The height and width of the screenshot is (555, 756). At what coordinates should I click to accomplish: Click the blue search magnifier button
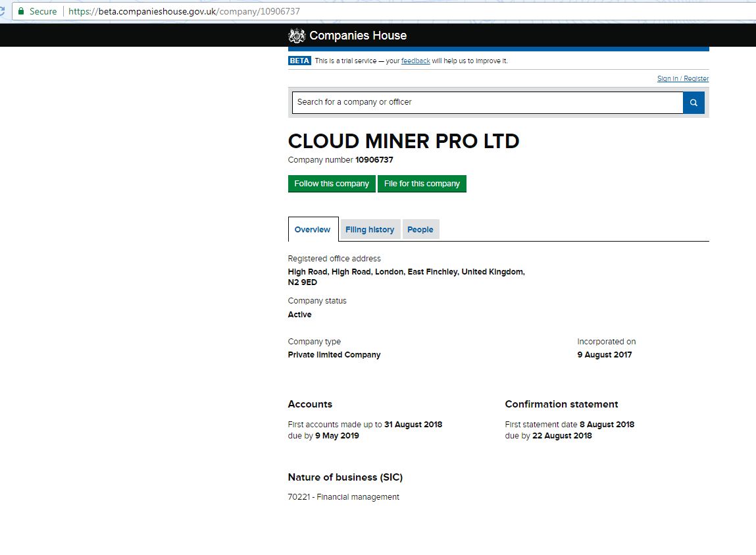(x=693, y=102)
